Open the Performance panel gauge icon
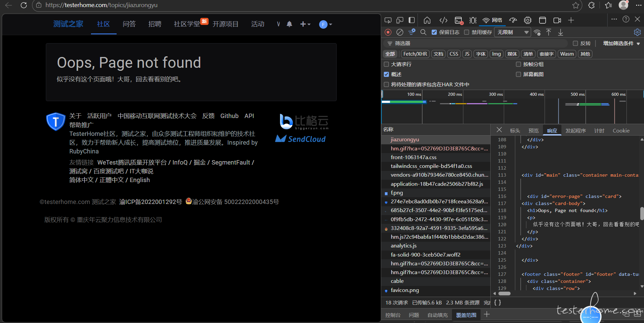Screen dimensions: 644x323 [x=513, y=20]
